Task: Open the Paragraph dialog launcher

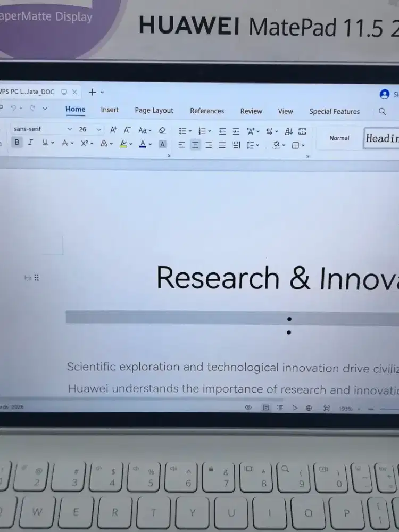Action: [307, 156]
